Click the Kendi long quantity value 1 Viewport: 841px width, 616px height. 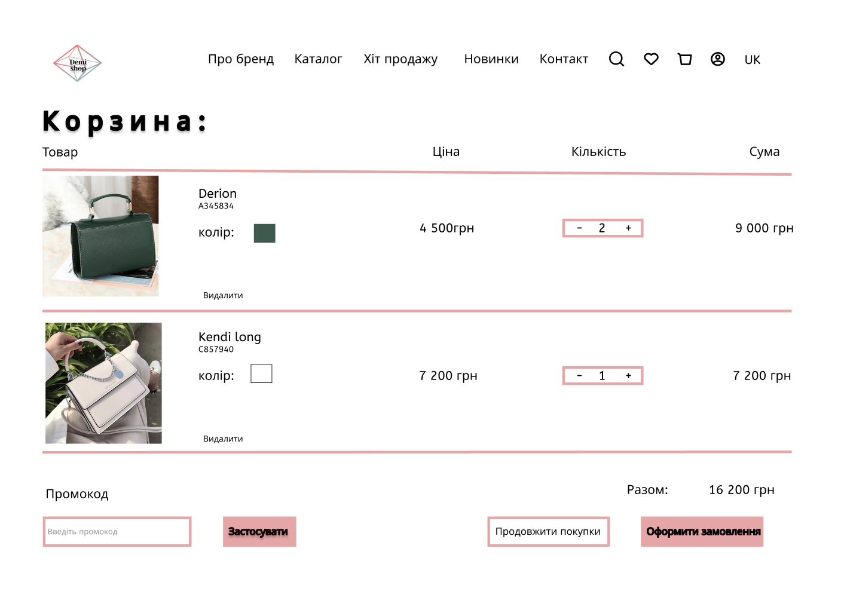click(602, 376)
